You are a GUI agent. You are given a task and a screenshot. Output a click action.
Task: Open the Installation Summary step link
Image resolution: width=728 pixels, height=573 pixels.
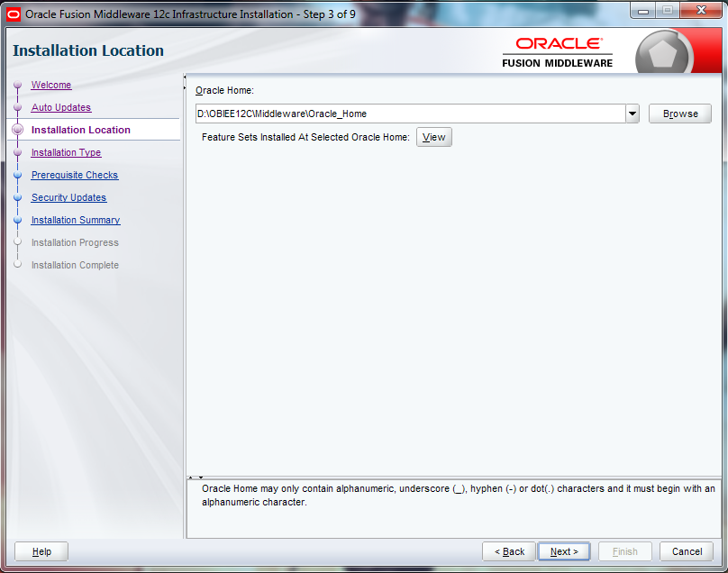[x=76, y=220]
